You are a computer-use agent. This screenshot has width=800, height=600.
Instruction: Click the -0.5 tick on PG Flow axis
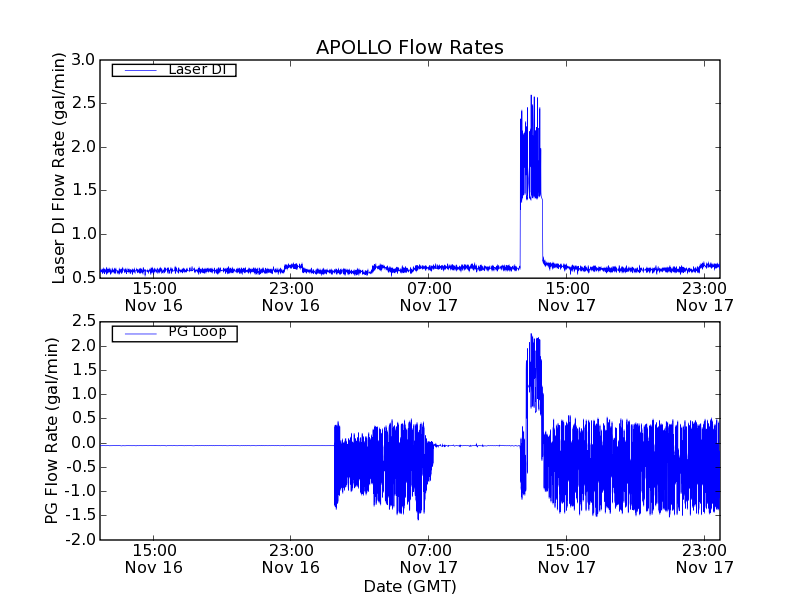point(80,467)
